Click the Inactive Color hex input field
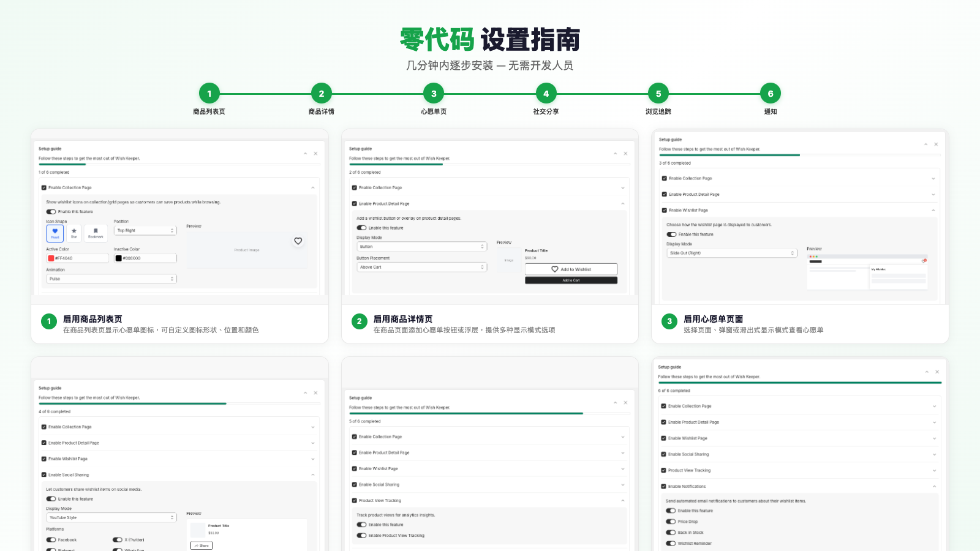This screenshot has height=551, width=980. [x=148, y=258]
